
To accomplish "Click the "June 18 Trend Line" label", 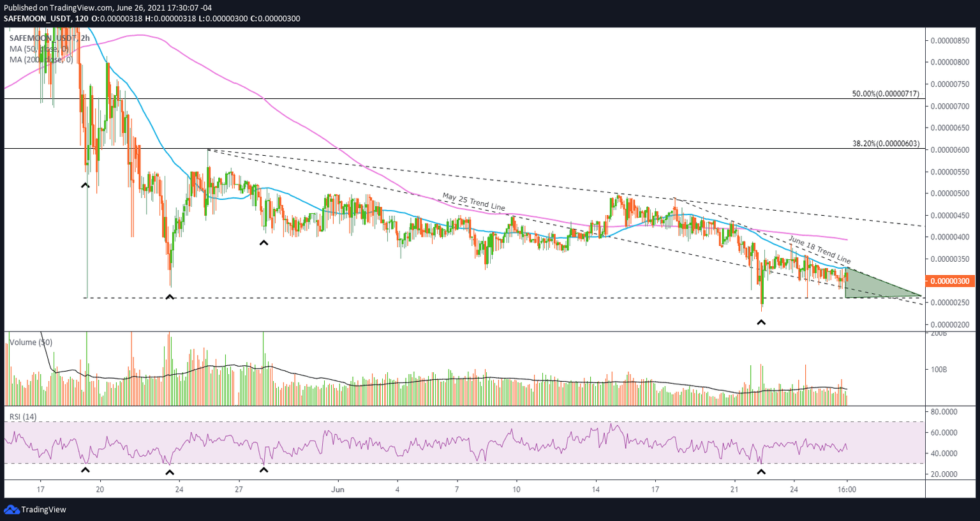I will click(x=820, y=250).
